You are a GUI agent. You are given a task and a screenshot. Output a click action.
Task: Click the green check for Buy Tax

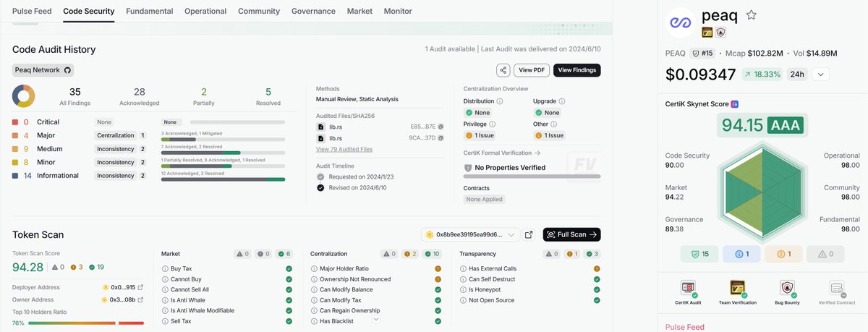pos(289,269)
